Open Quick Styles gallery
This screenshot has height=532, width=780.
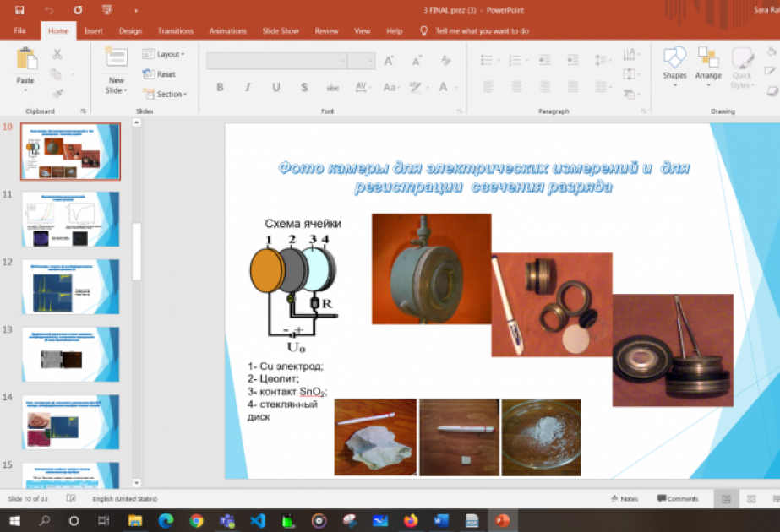(x=742, y=68)
